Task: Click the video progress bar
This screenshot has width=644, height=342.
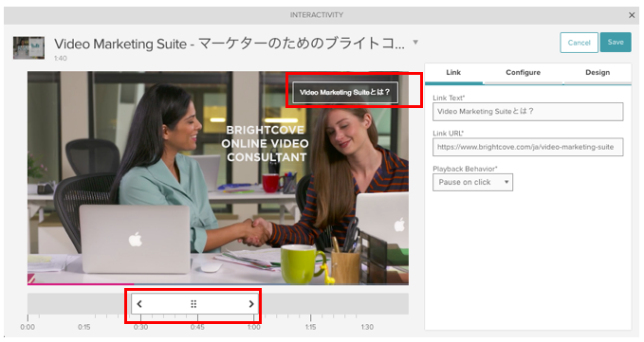Action: point(218,284)
